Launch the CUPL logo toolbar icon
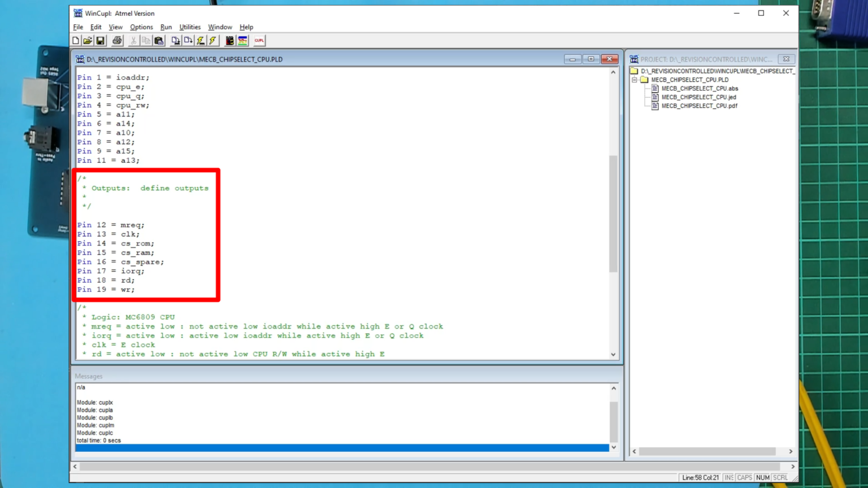The image size is (868, 488). pos(258,40)
